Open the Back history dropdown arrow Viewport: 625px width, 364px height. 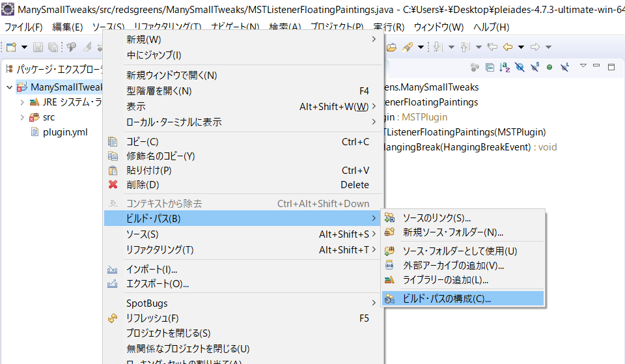coord(521,47)
